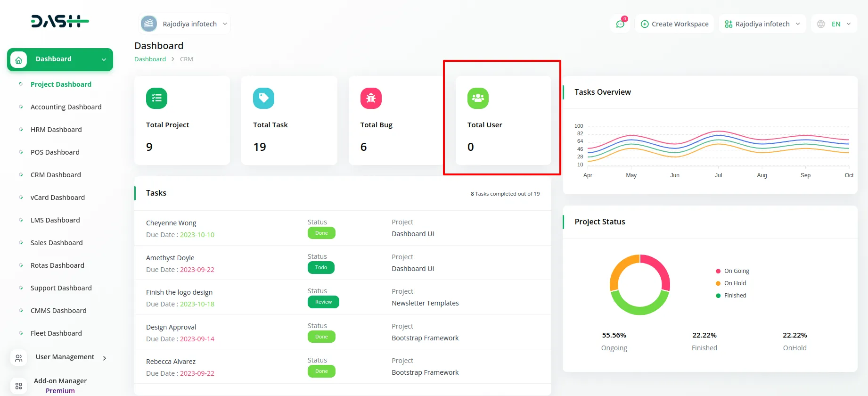Click the DASH logo
This screenshot has height=396, width=868.
coord(60,21)
